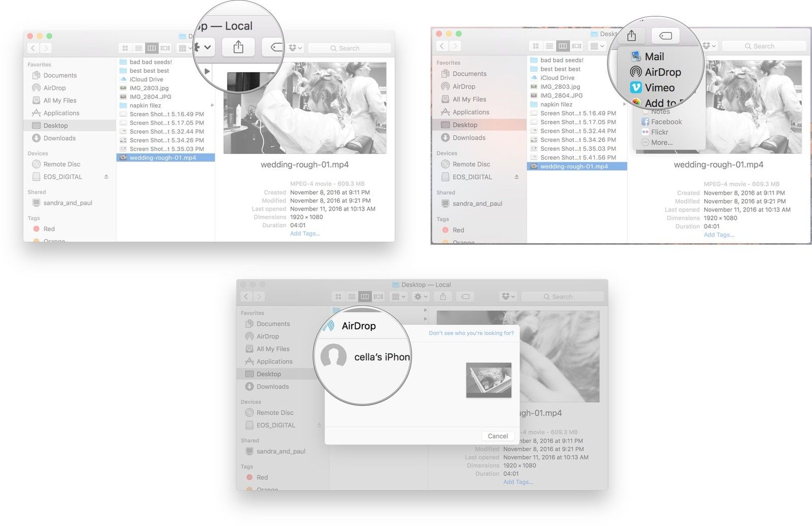Choose AirDrop from the open share menu
This screenshot has height=526, width=812.
click(662, 72)
